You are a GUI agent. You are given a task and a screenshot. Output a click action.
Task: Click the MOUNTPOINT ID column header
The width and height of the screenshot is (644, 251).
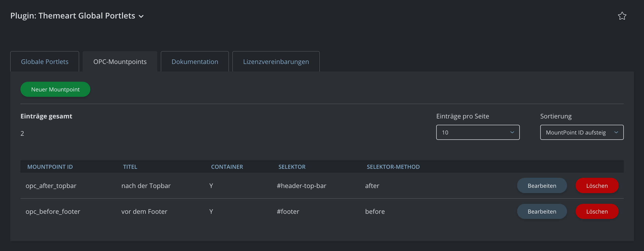[50, 167]
